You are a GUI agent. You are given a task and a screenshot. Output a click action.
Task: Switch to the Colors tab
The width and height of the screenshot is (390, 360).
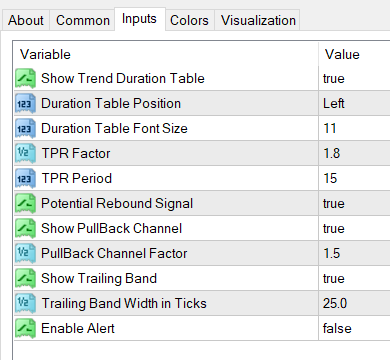click(189, 20)
